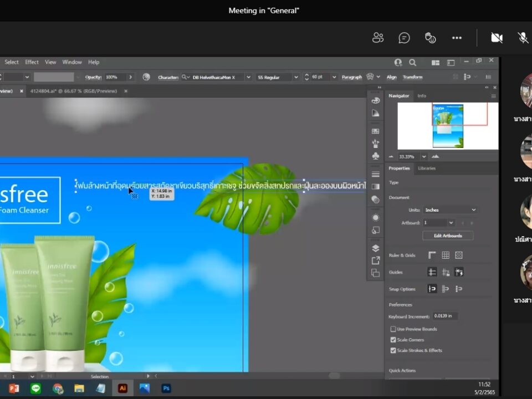Toggle Show Rulers icon
The width and height of the screenshot is (532, 399).
coord(432,255)
